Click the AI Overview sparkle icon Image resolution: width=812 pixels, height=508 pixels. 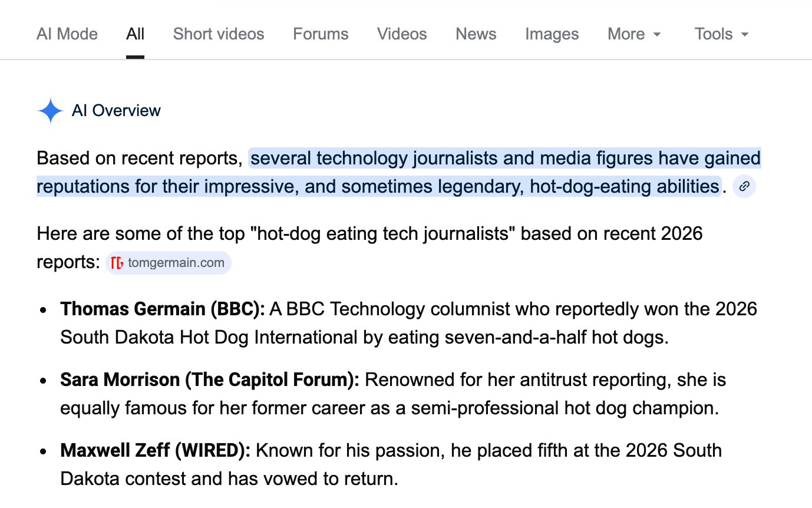tap(51, 111)
